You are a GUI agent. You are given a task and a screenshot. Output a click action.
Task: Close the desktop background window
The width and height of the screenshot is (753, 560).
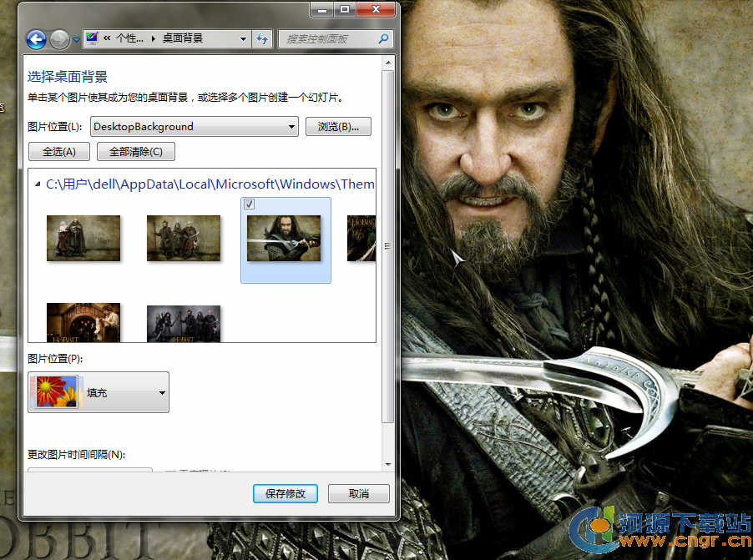(x=376, y=10)
